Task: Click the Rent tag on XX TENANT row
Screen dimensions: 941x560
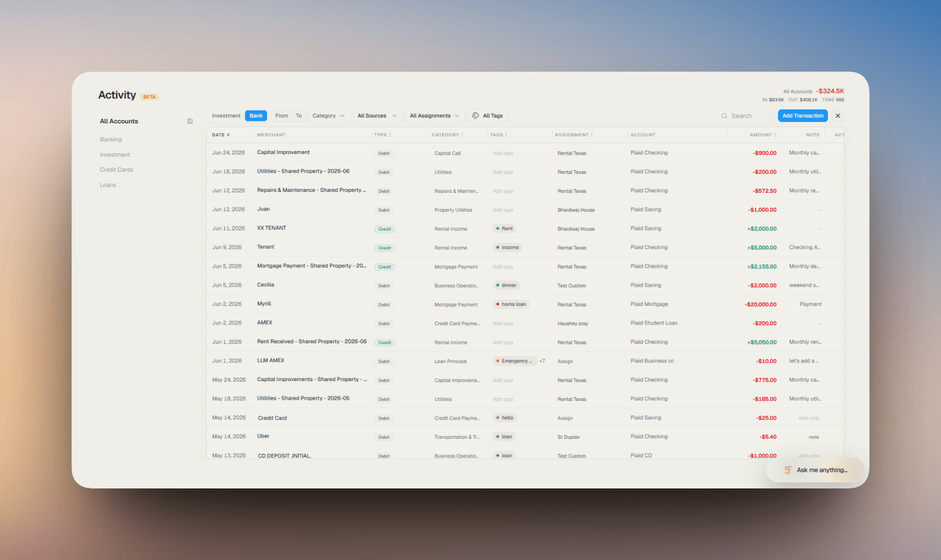Action: point(504,229)
